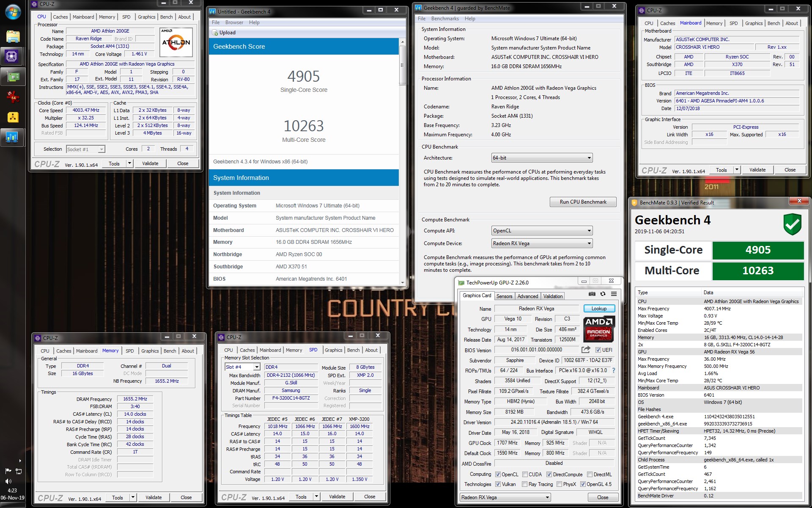The image size is (812, 508).
Task: Click the GPU-Z title bar card icon
Action: [x=461, y=282]
